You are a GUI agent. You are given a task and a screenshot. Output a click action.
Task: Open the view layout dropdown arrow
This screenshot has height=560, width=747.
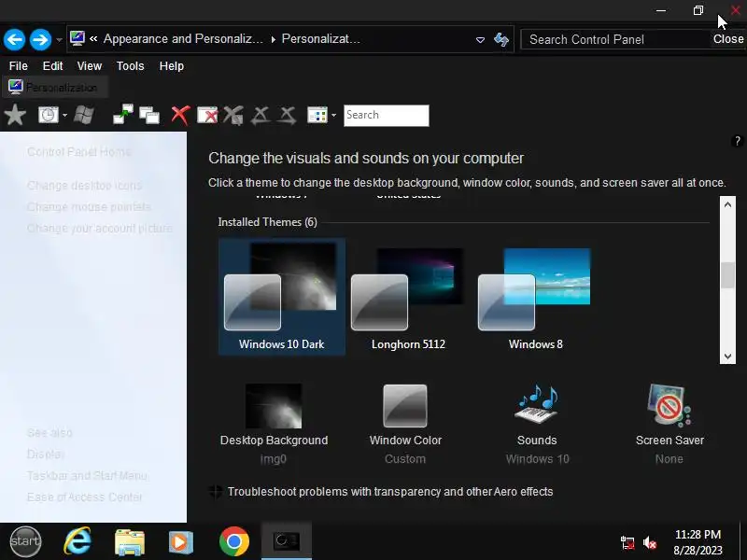[333, 115]
